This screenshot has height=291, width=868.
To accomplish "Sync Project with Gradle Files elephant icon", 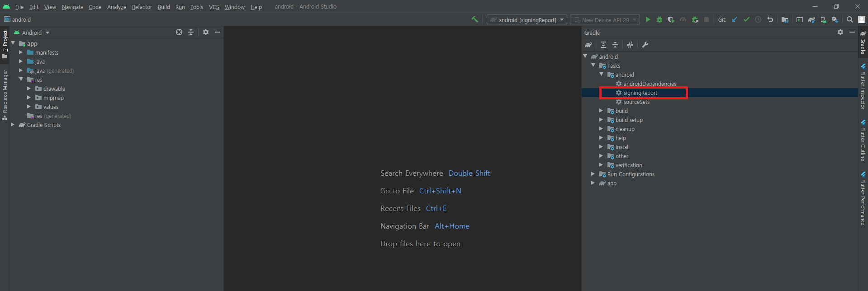I will 811,19.
